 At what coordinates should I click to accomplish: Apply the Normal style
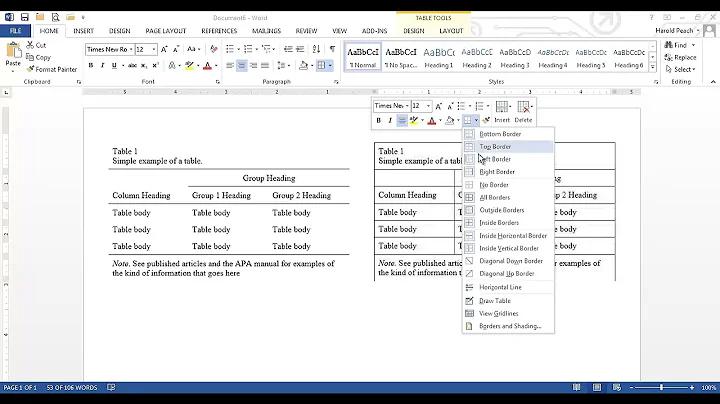[x=363, y=57]
